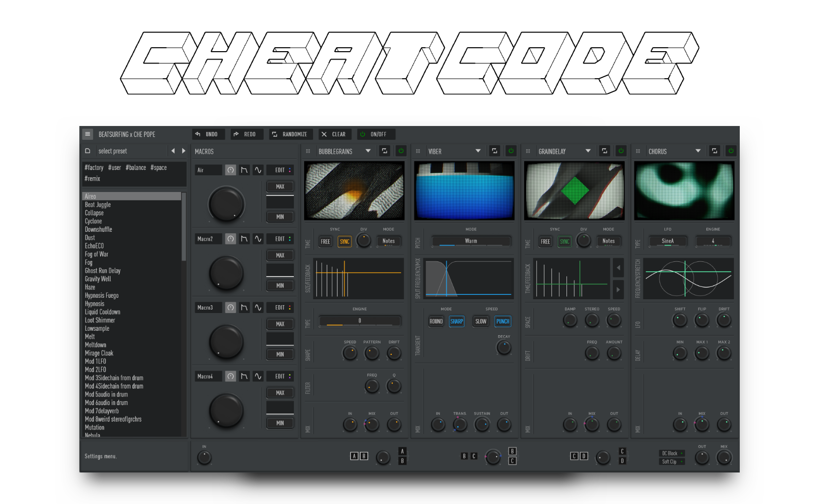Screen dimensions: 819x504
Task: Open VIBER module type dropdown
Action: 478,151
